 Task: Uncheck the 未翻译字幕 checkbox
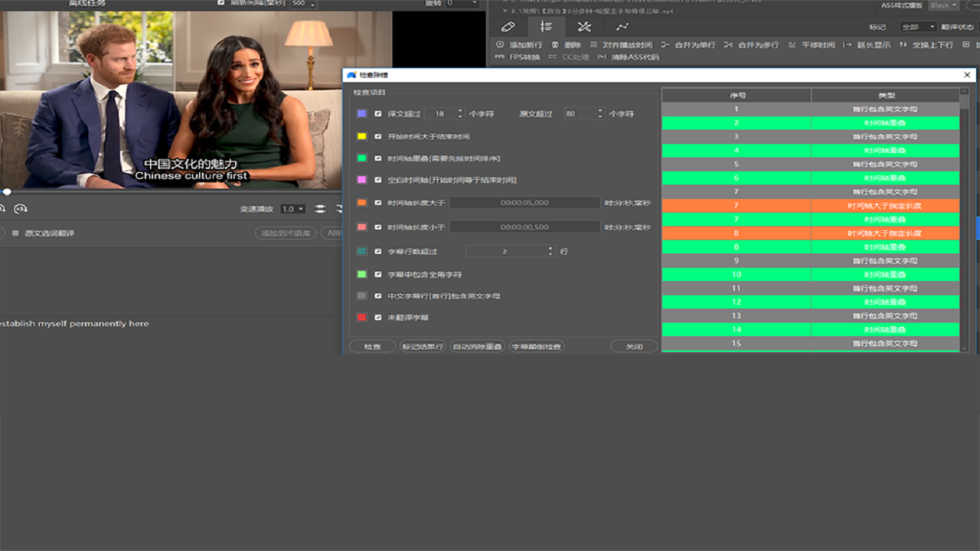378,317
